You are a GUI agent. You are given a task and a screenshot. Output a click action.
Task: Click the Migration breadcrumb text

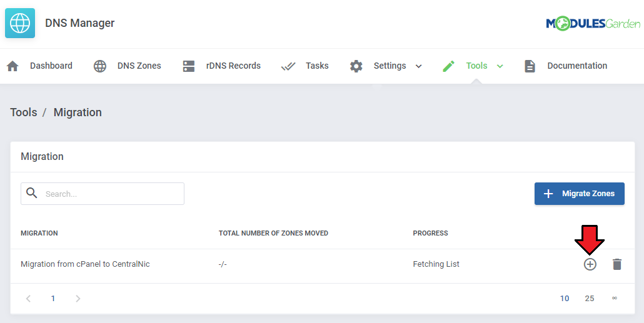point(78,112)
